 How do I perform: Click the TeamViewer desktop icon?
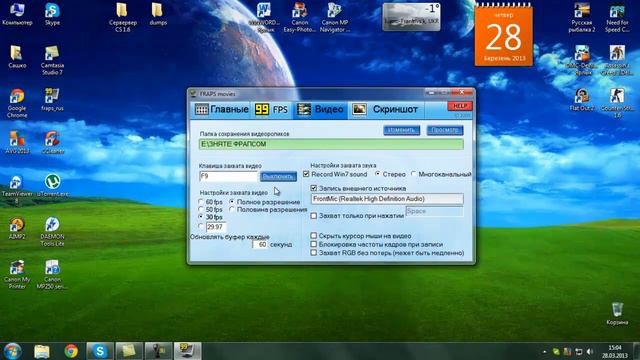(17, 189)
